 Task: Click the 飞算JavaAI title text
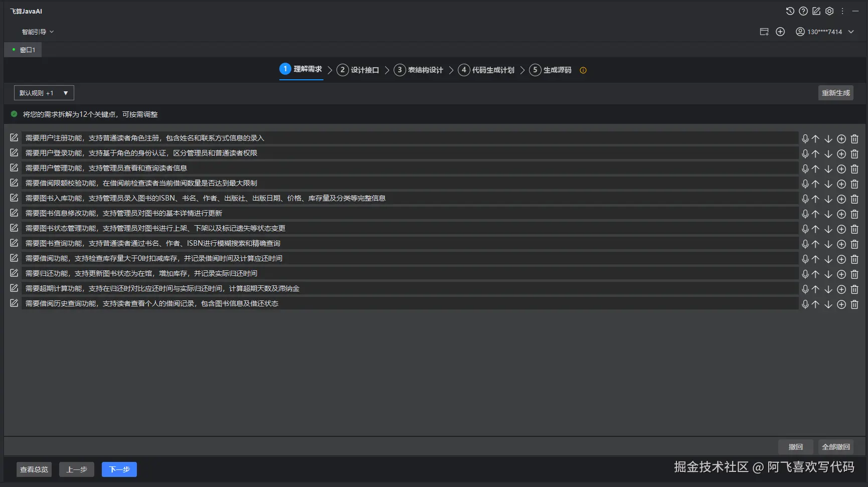[x=26, y=11]
